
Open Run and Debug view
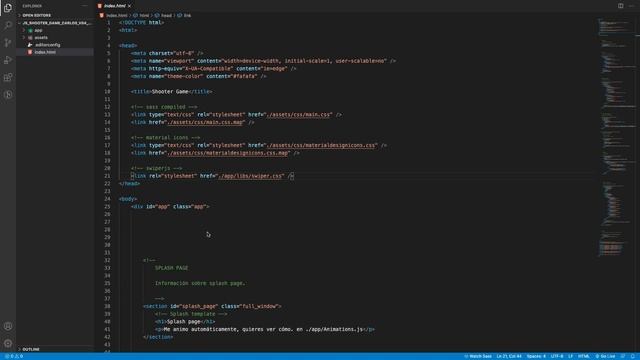point(8,60)
